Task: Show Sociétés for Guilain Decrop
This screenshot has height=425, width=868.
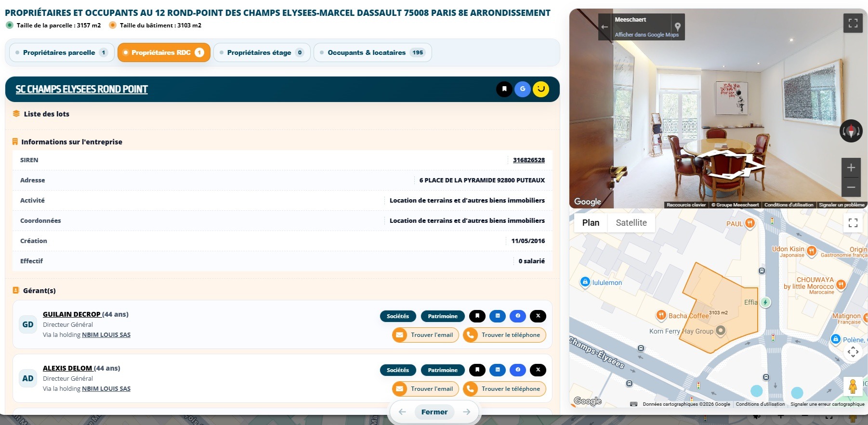Action: pos(398,316)
